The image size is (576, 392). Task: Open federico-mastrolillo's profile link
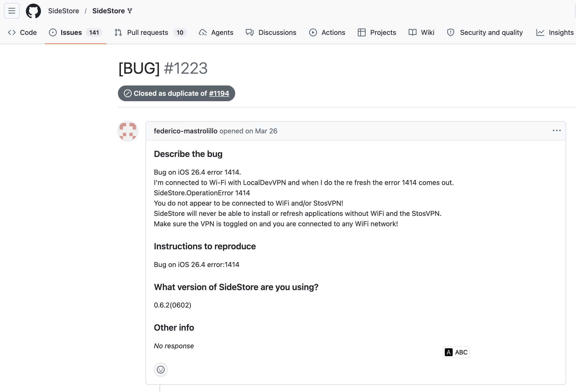click(x=185, y=131)
